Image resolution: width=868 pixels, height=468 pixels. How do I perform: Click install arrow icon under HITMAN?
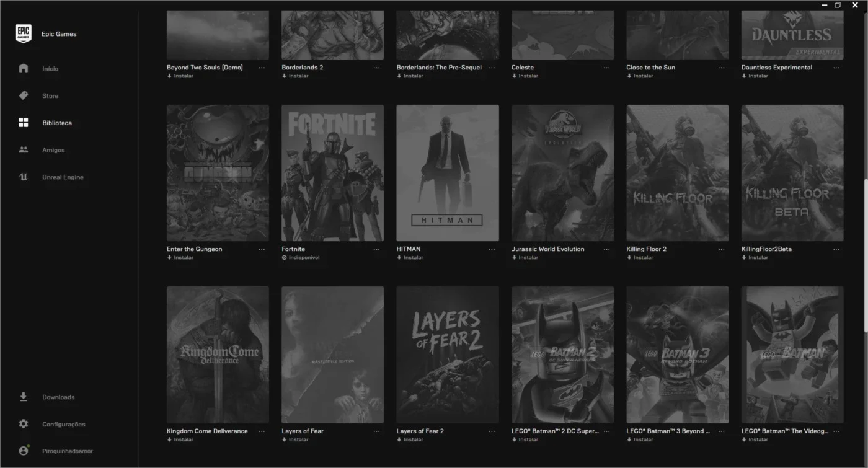click(x=399, y=257)
